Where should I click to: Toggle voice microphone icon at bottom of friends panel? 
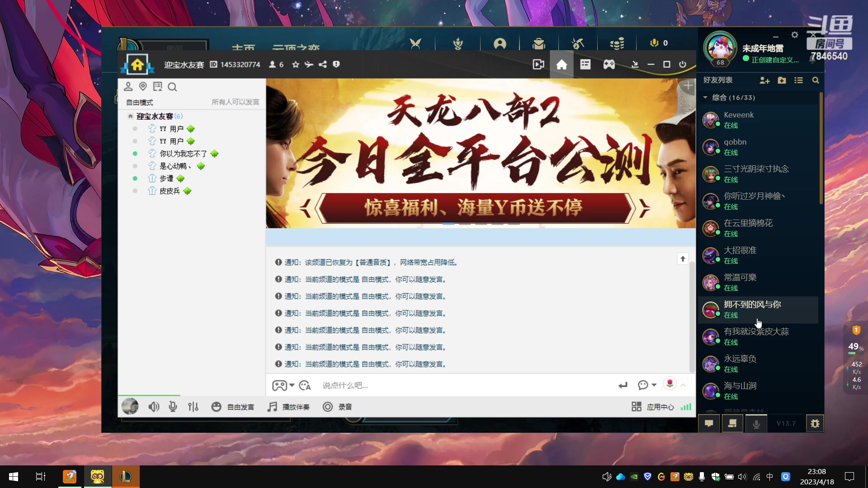pos(756,423)
